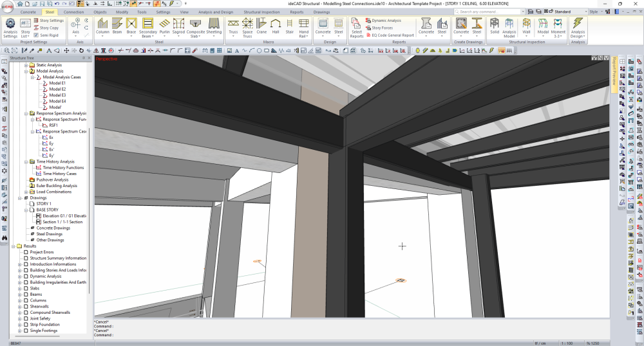This screenshot has width=644, height=346.
Task: Tick the Project Errors checkbox
Action: pyautogui.click(x=26, y=252)
